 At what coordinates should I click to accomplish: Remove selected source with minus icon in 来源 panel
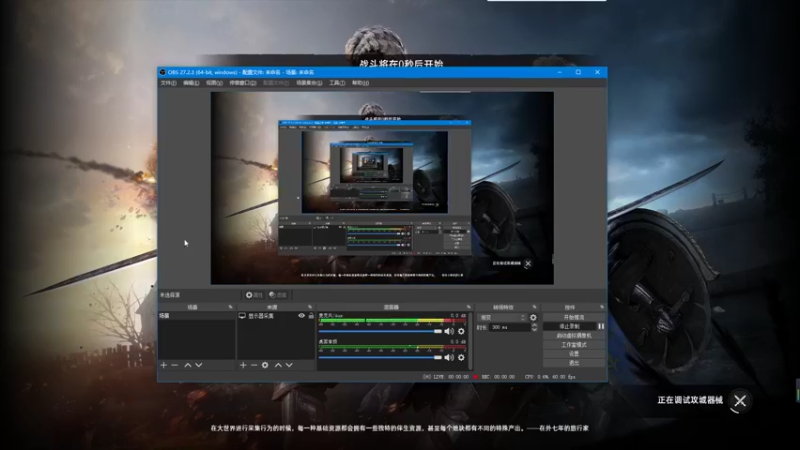pyautogui.click(x=254, y=365)
